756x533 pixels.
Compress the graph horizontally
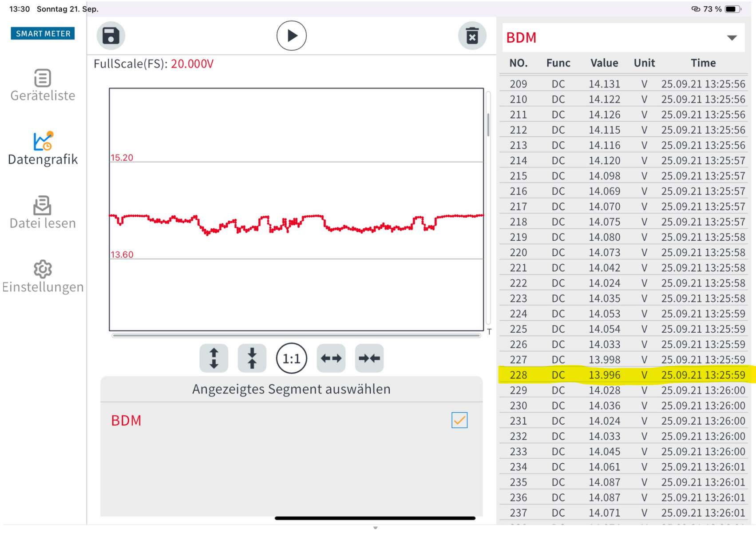point(369,358)
